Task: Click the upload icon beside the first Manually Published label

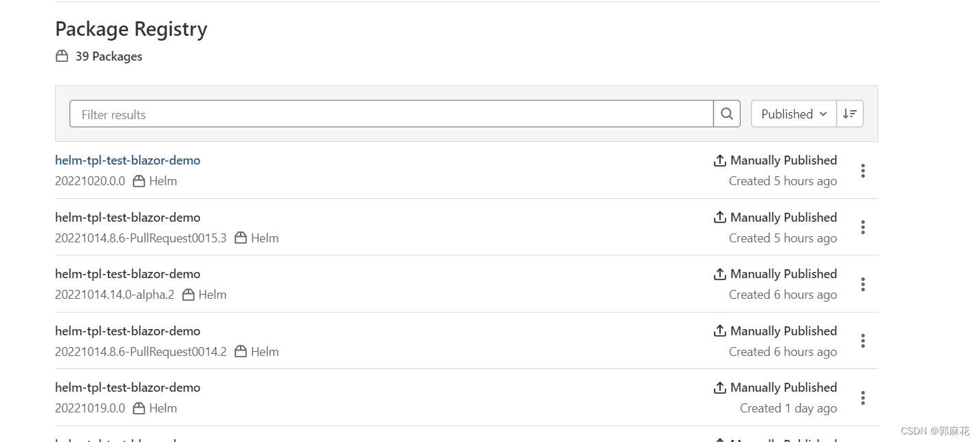Action: (x=719, y=160)
